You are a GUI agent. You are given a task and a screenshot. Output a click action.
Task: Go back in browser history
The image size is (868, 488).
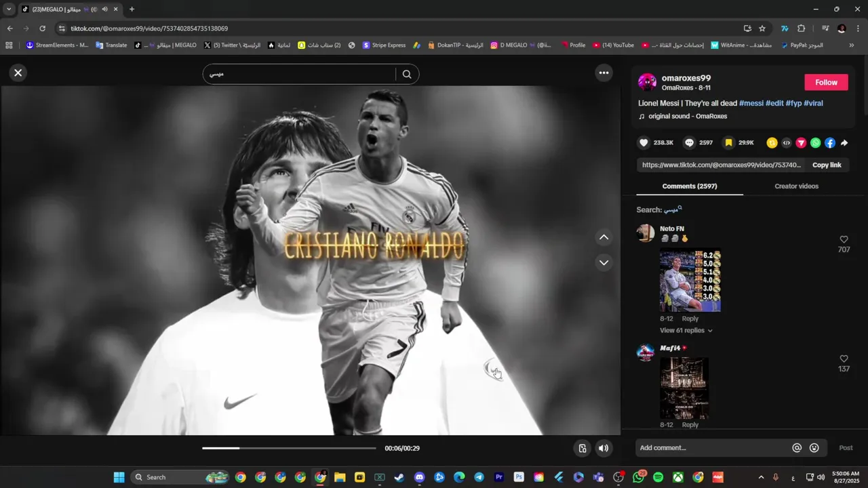[9, 28]
